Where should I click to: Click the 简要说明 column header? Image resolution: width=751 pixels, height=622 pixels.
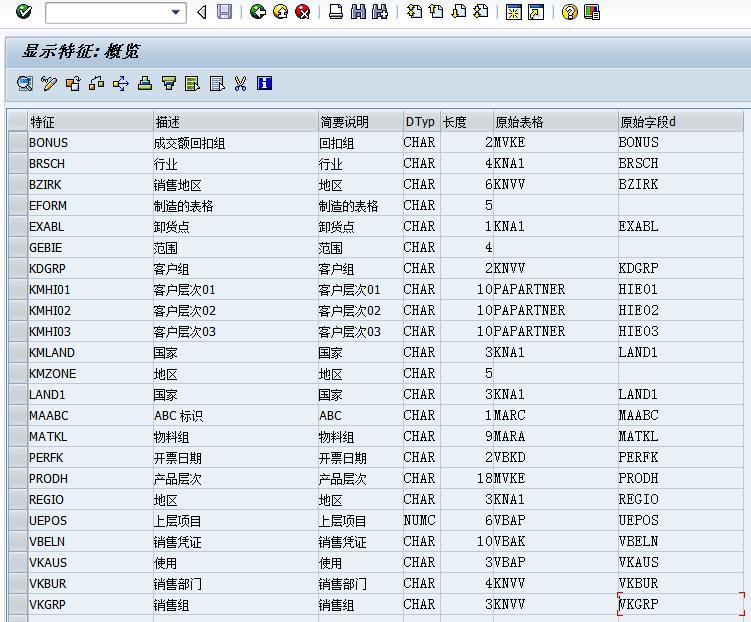click(361, 122)
